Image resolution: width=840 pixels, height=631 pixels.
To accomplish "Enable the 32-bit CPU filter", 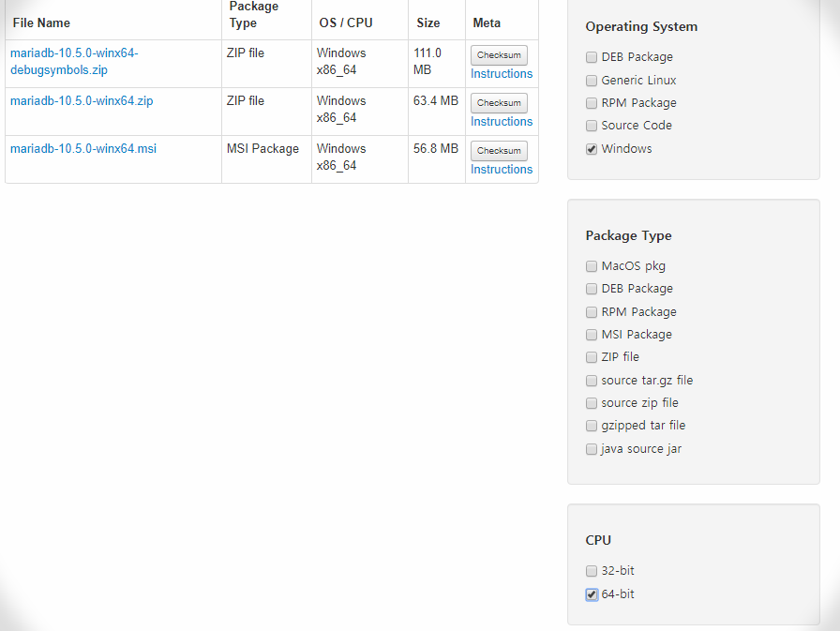I will pyautogui.click(x=592, y=571).
